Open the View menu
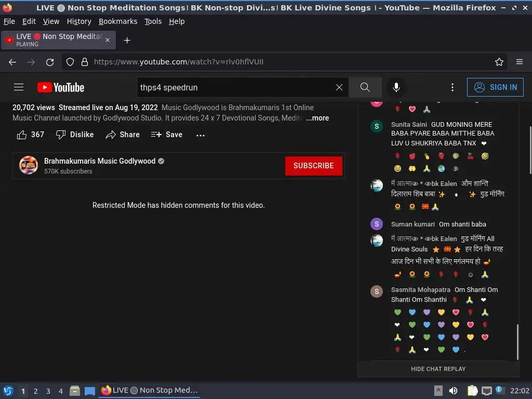This screenshot has width=532, height=399. 51,21
